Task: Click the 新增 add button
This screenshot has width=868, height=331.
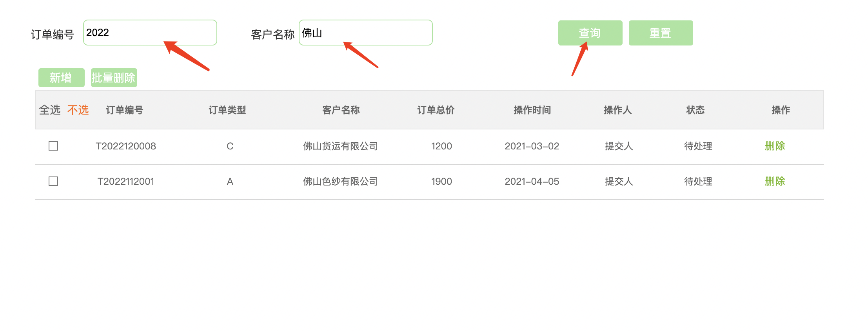Action: point(61,78)
